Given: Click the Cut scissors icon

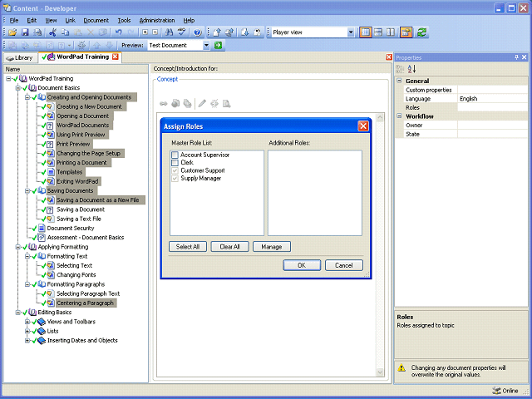Looking at the screenshot, I should [52, 32].
